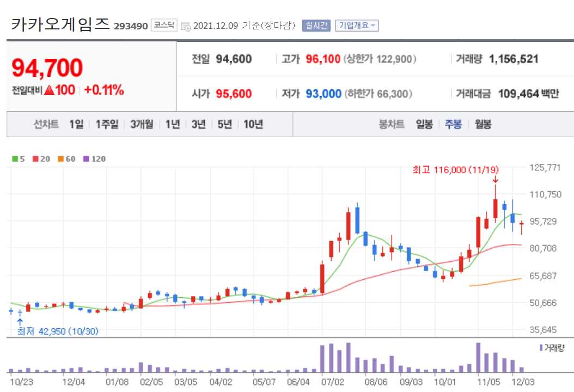Click the open price value 95,600
This screenshot has height=392, width=574.
tap(234, 94)
